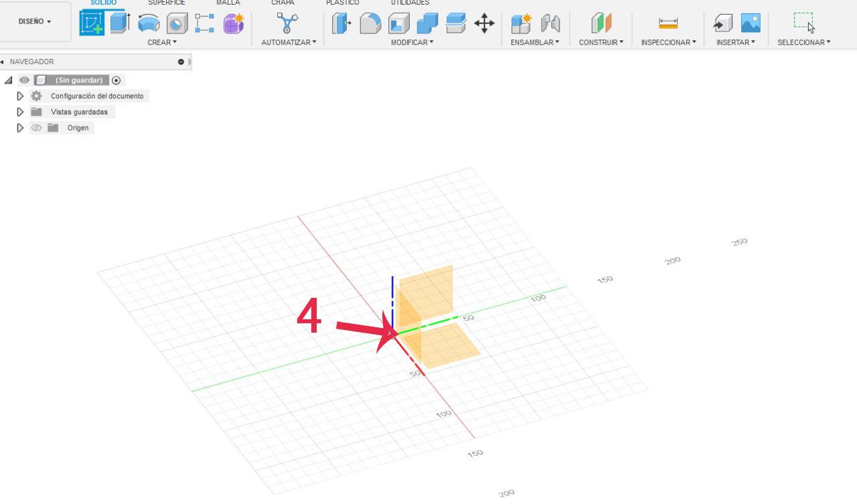Click the picture icon in INSERTAR
The image size is (857, 504).
[x=751, y=24]
